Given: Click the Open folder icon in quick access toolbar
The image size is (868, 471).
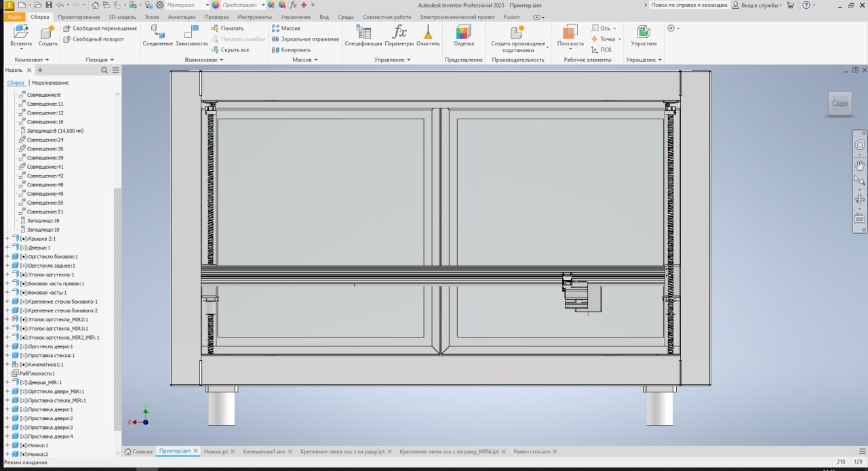Looking at the screenshot, I should (x=38, y=5).
